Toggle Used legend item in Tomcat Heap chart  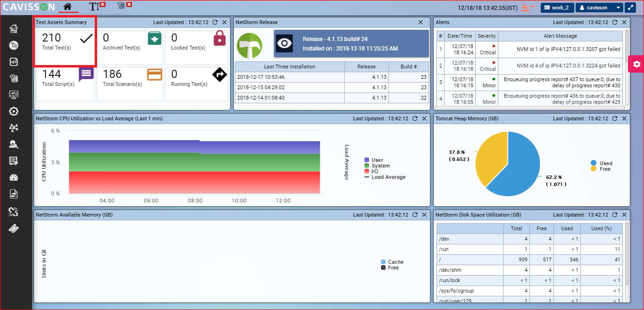[x=602, y=163]
